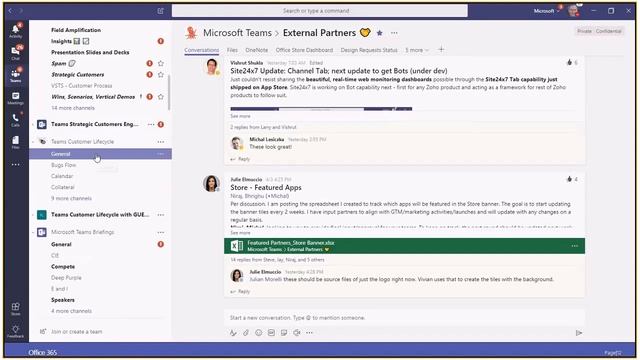Open Meetings from the left rail
The image size is (640, 360).
click(16, 98)
